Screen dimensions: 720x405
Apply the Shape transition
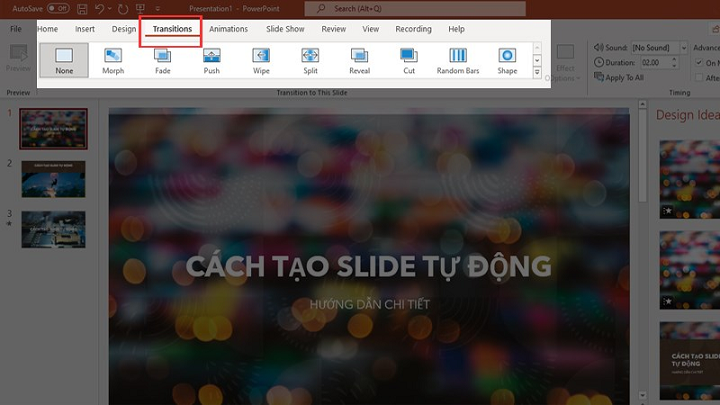point(507,60)
